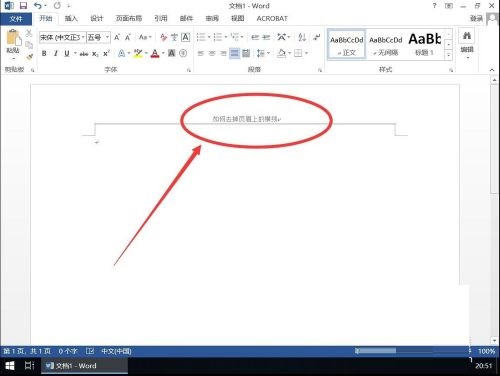The height and width of the screenshot is (376, 500).
Task: Expand the bullets list dropdown arrow
Action: coord(209,37)
